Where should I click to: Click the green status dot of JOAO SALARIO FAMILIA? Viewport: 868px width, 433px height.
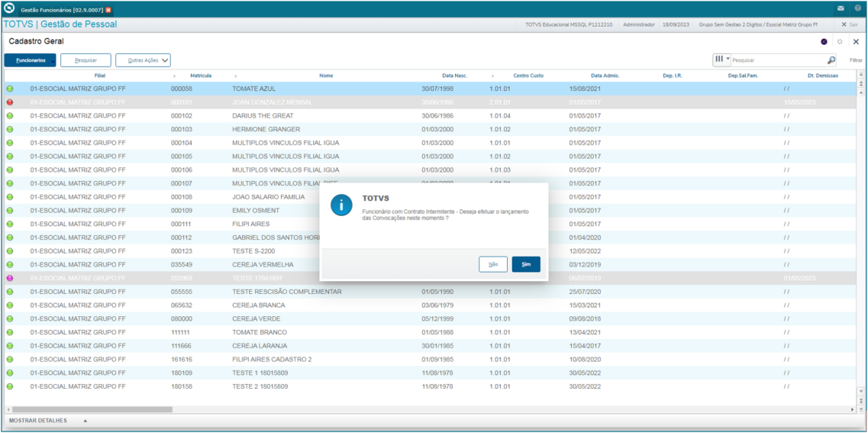[x=10, y=197]
